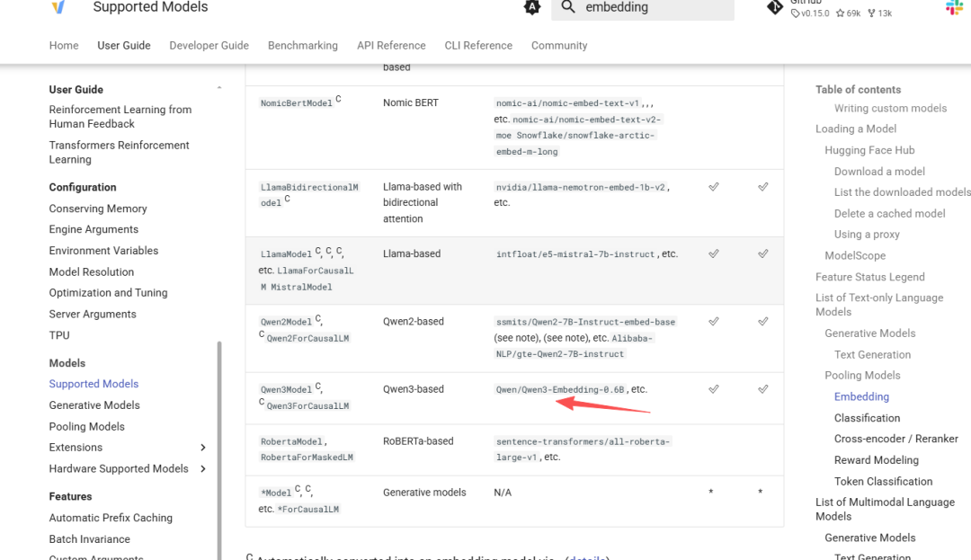Open the Home tab
Screen dimensions: 971x560
coord(64,45)
